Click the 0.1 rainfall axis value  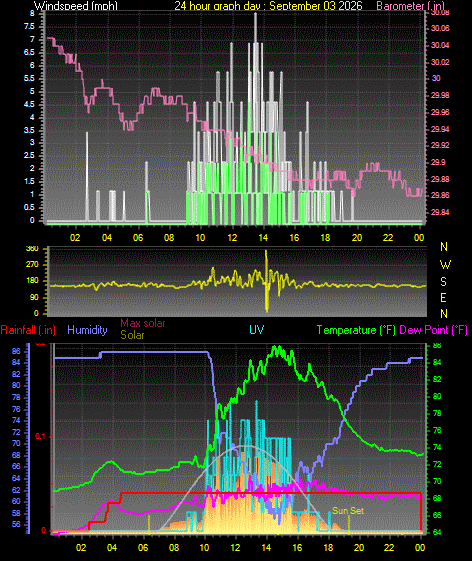40,436
